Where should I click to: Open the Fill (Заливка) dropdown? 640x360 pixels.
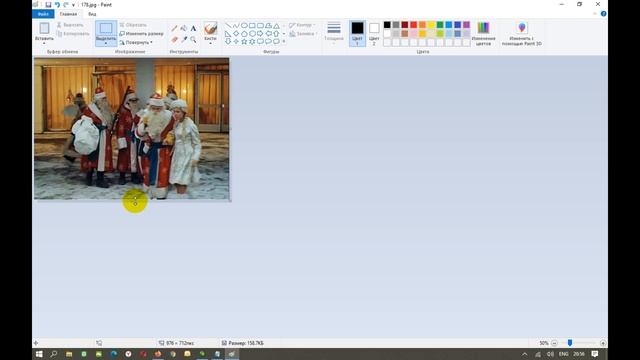pyautogui.click(x=303, y=34)
